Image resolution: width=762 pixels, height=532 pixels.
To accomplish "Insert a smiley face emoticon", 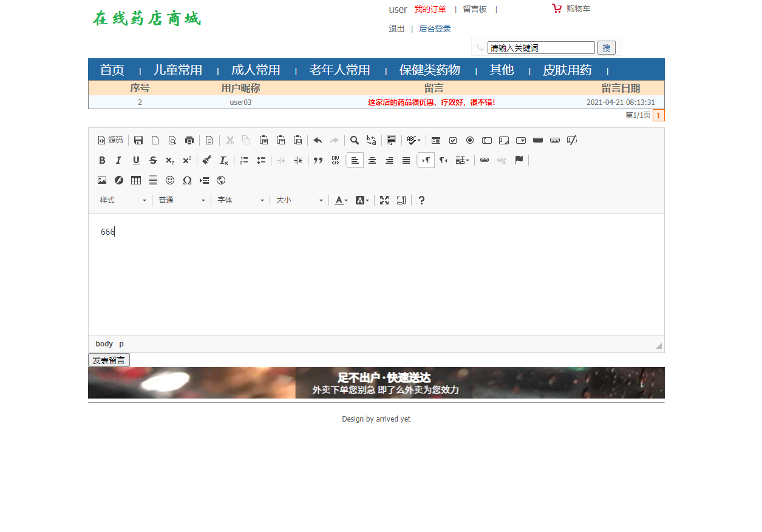I will click(x=170, y=180).
